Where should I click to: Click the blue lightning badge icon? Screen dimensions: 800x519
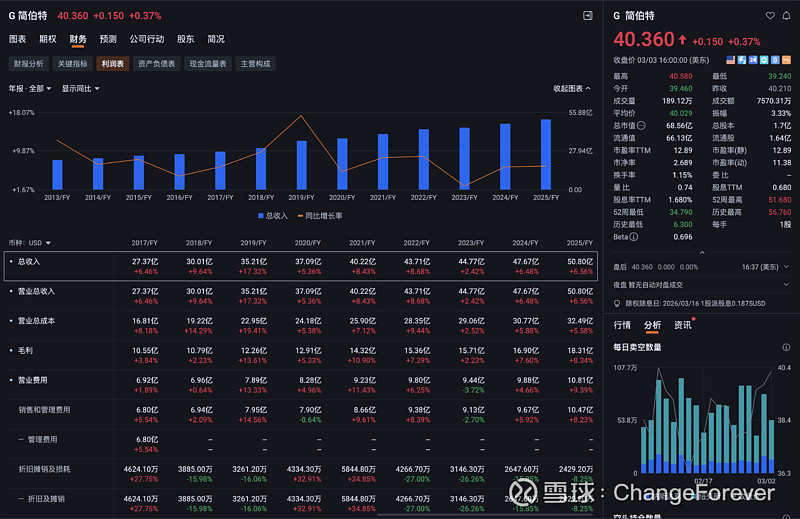742,60
